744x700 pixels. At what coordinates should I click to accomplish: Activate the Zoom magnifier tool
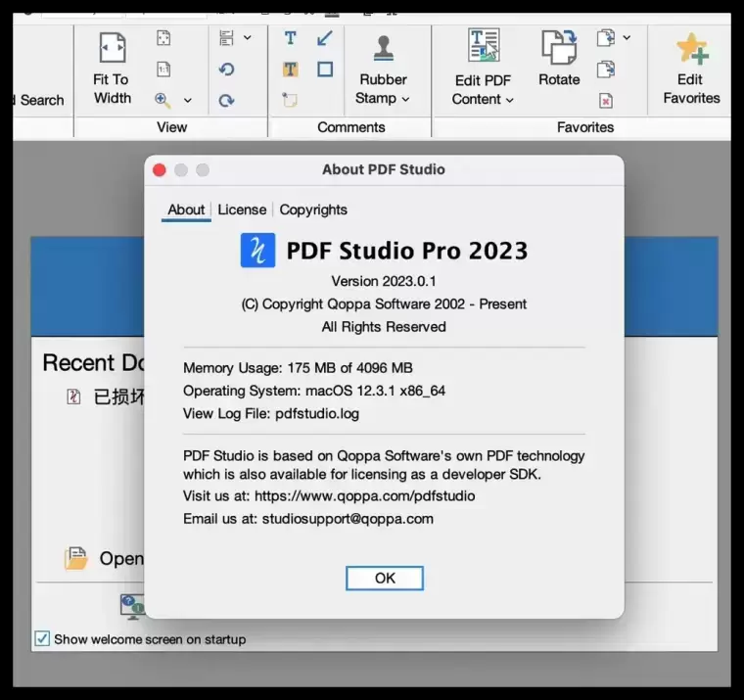[x=163, y=100]
